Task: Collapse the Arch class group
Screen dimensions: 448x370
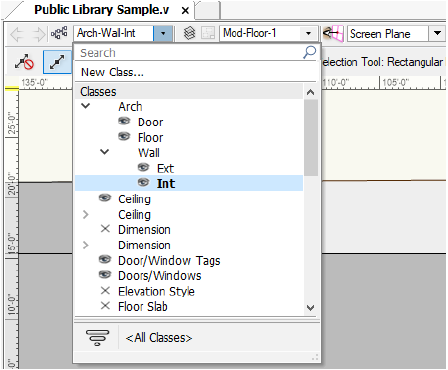Action: click(86, 106)
